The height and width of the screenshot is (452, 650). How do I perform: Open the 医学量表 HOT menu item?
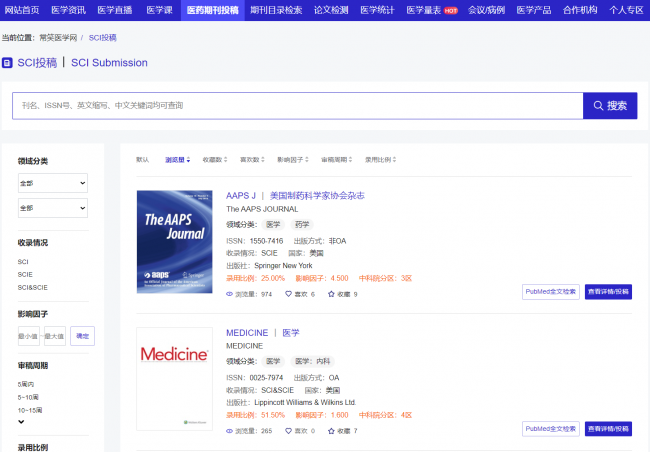coord(432,10)
